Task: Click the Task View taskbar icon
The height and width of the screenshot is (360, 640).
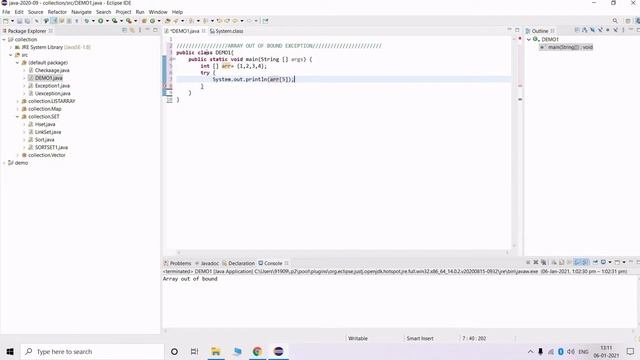Action: pos(194,351)
